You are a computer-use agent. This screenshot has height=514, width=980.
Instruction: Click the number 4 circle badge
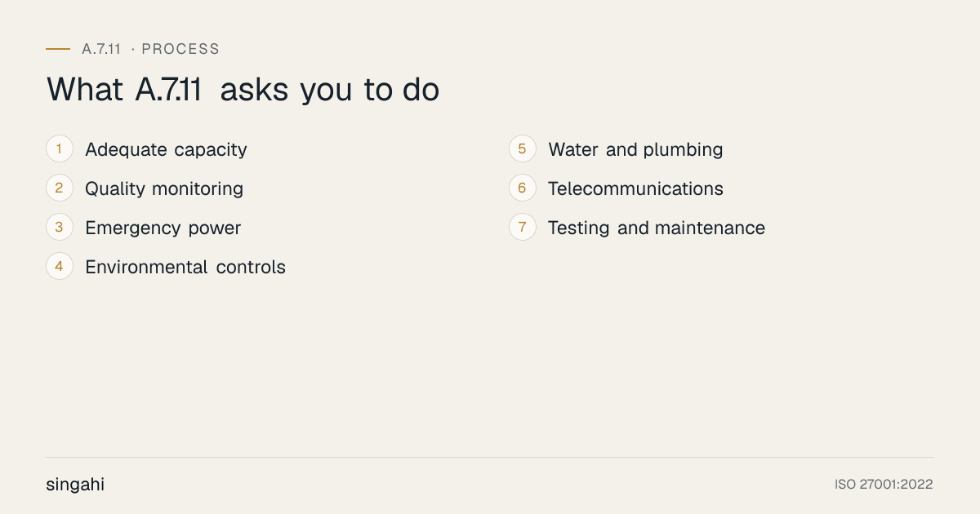click(x=60, y=267)
